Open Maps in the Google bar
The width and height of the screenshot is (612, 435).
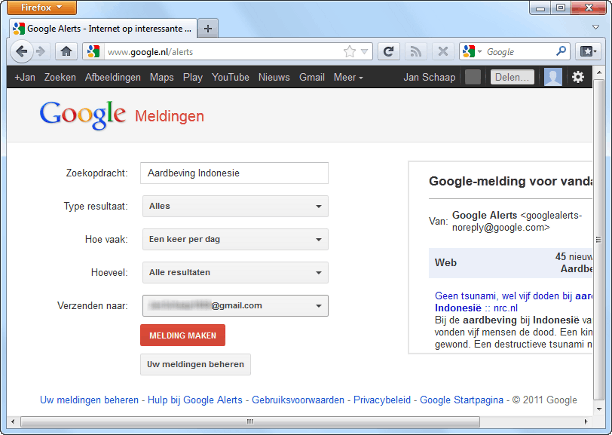[162, 77]
